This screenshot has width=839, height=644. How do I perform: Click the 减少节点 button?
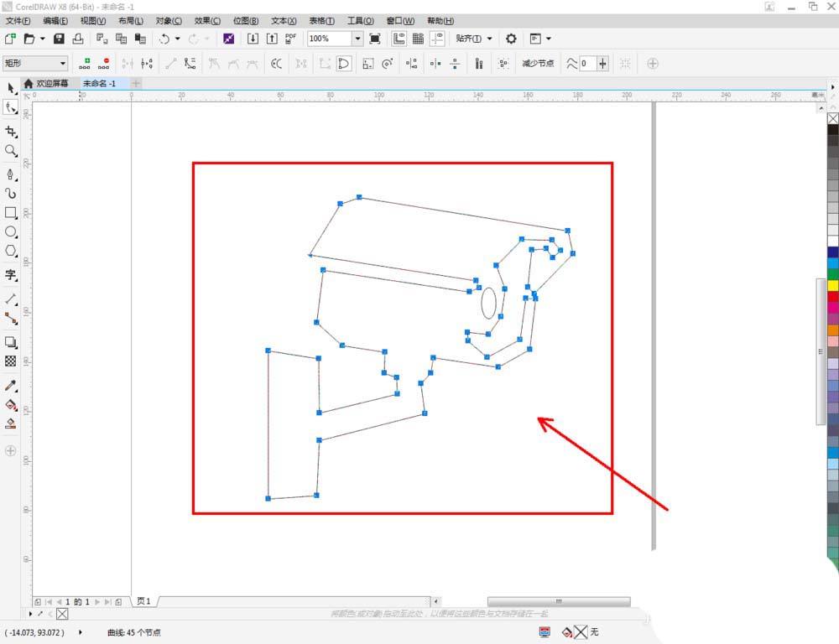point(538,64)
